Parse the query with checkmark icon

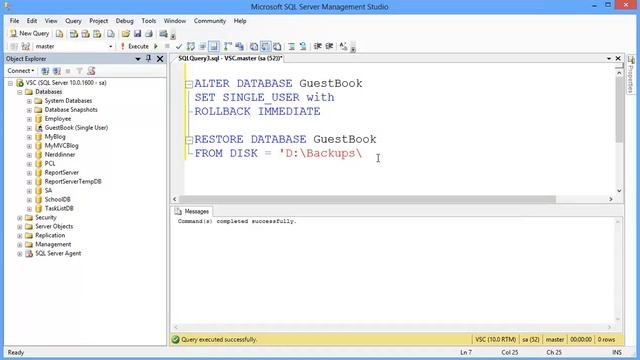pyautogui.click(x=179, y=47)
